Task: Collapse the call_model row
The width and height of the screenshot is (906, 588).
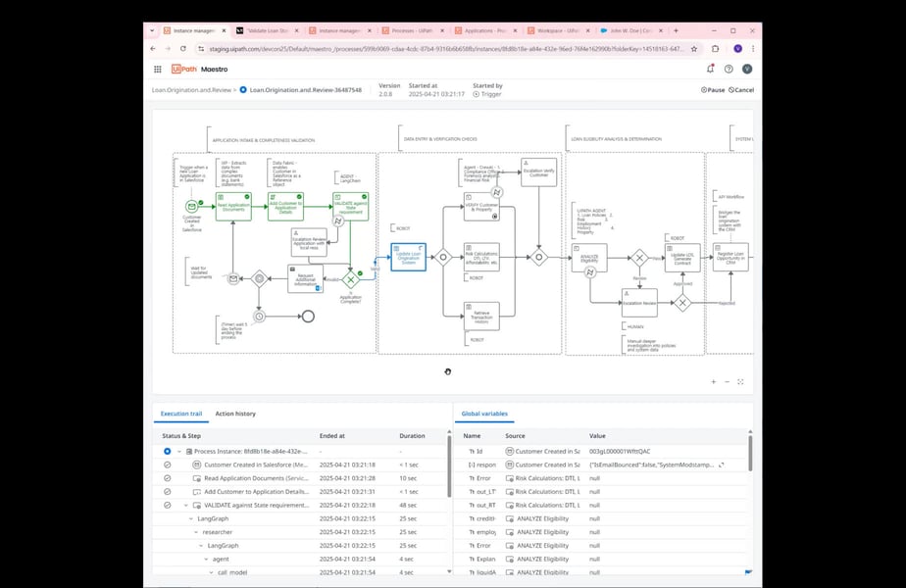Action: click(x=212, y=572)
